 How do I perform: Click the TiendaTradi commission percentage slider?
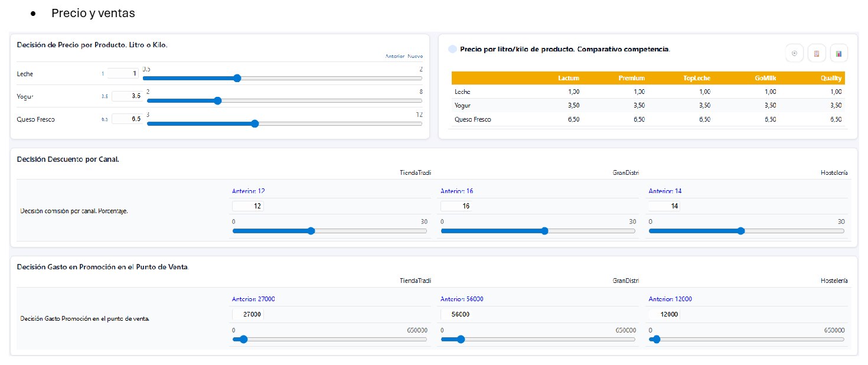[x=329, y=231]
